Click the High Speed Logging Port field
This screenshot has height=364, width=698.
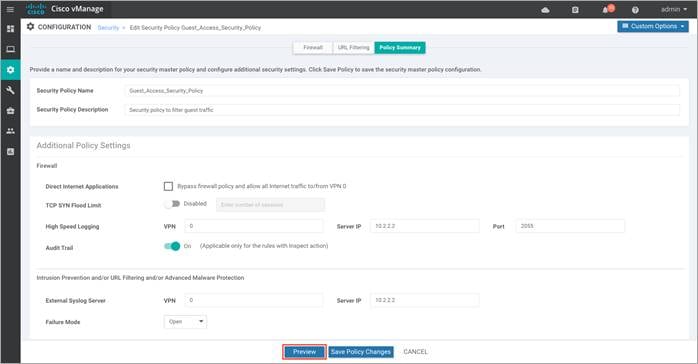pos(570,226)
